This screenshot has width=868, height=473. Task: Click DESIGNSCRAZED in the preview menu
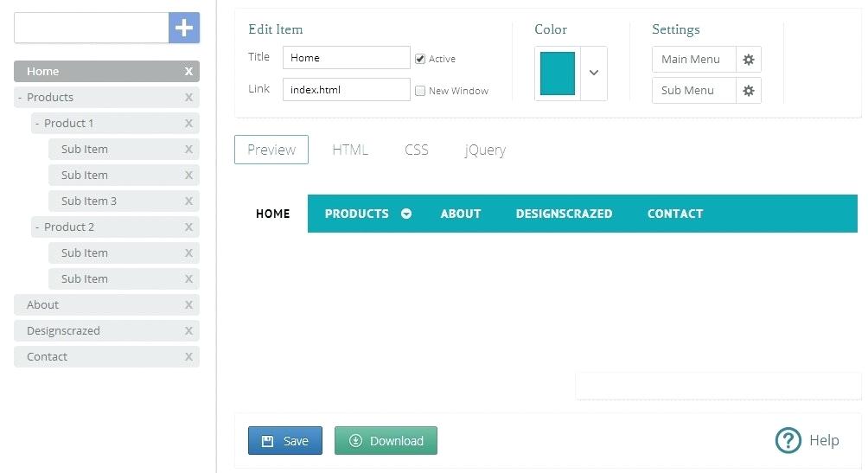(564, 214)
